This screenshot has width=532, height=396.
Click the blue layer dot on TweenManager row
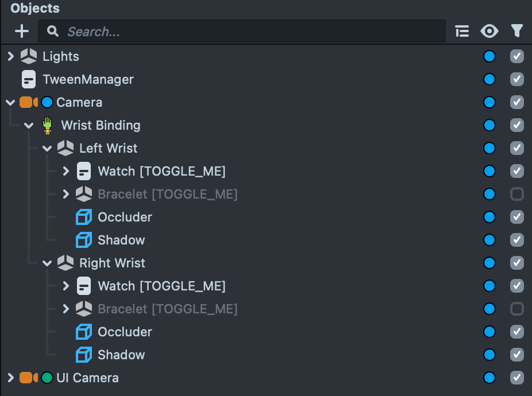point(489,79)
